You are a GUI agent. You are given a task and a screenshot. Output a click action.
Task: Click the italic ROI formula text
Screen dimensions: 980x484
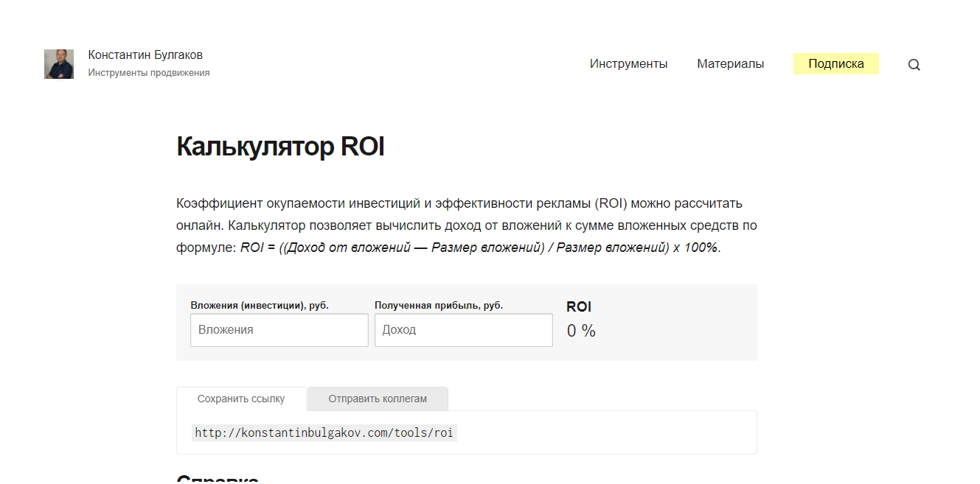[x=479, y=248]
